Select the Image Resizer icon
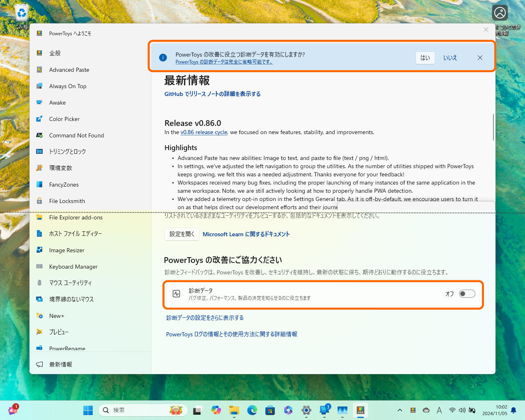The image size is (525, 420). (39, 250)
